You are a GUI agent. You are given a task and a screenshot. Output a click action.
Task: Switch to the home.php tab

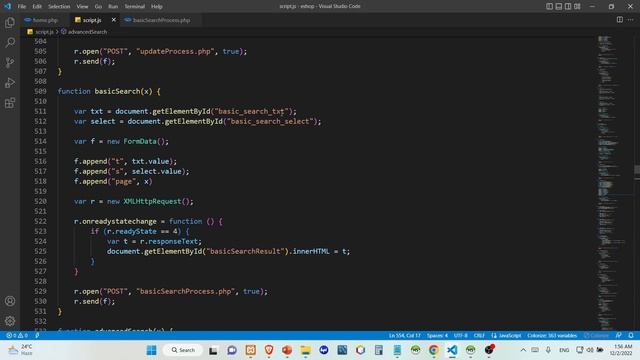(45, 20)
